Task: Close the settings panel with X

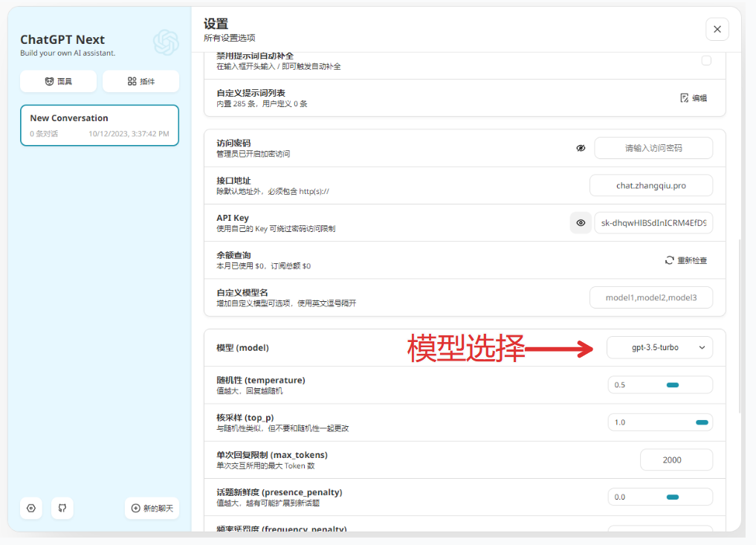Action: click(717, 29)
